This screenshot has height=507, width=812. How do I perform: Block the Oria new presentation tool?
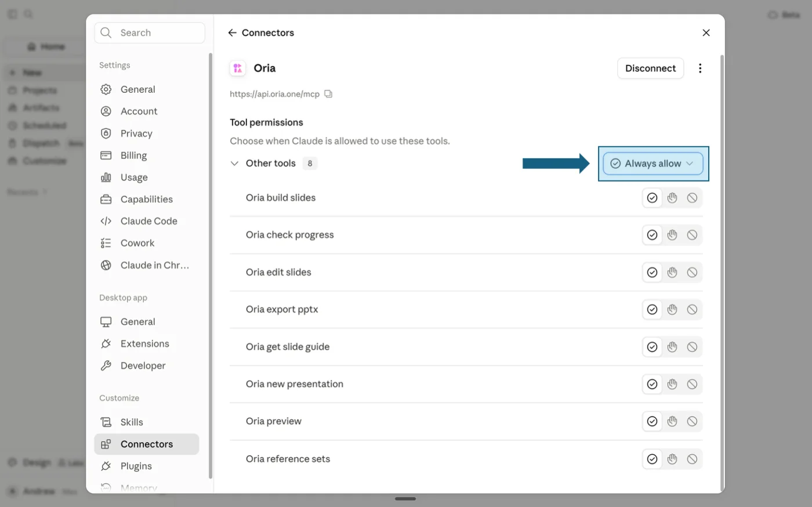click(692, 384)
